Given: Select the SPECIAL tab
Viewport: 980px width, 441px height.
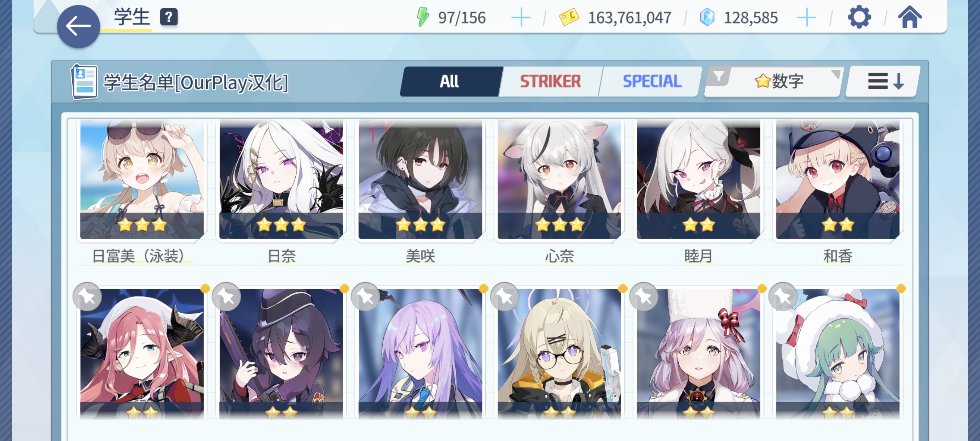Looking at the screenshot, I should point(652,81).
